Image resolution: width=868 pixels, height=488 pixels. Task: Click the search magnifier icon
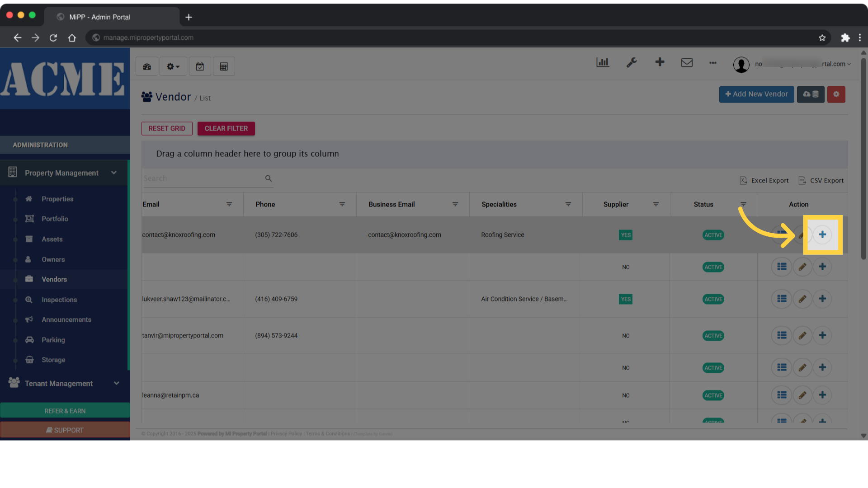pos(269,178)
